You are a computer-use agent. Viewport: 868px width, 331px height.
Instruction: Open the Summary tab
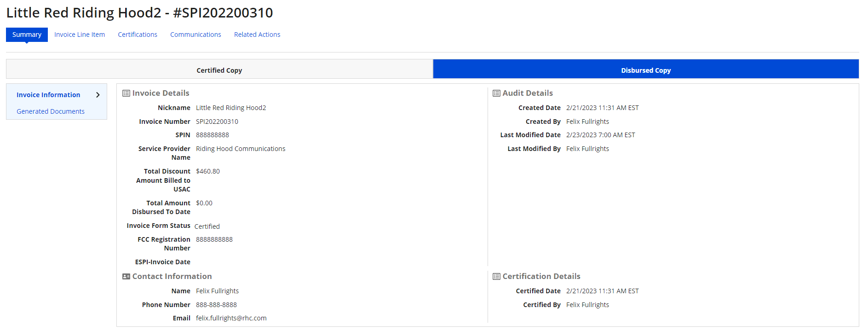pyautogui.click(x=27, y=35)
